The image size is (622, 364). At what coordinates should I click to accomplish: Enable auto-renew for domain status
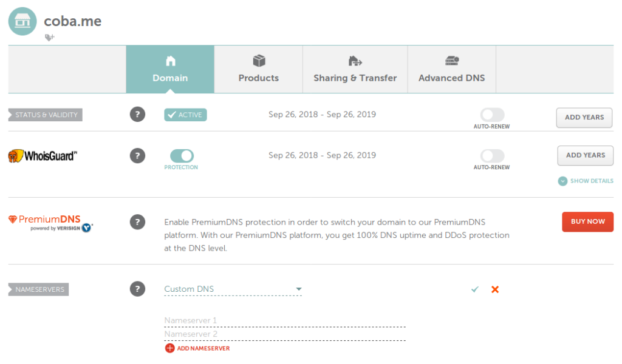[x=492, y=115]
